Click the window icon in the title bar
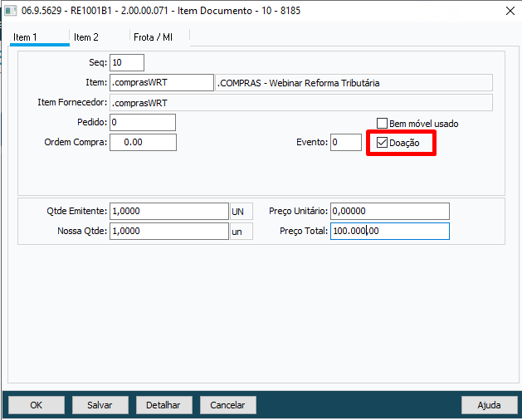This screenshot has height=420, width=522. 10,11
